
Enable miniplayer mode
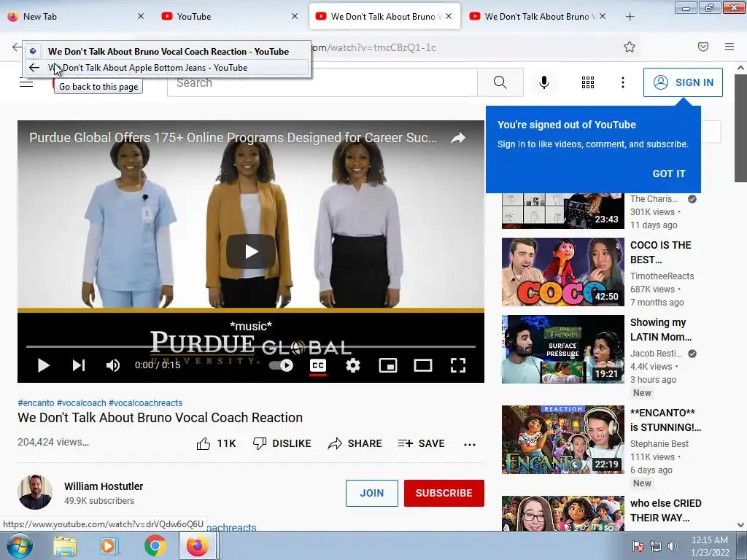coord(388,365)
